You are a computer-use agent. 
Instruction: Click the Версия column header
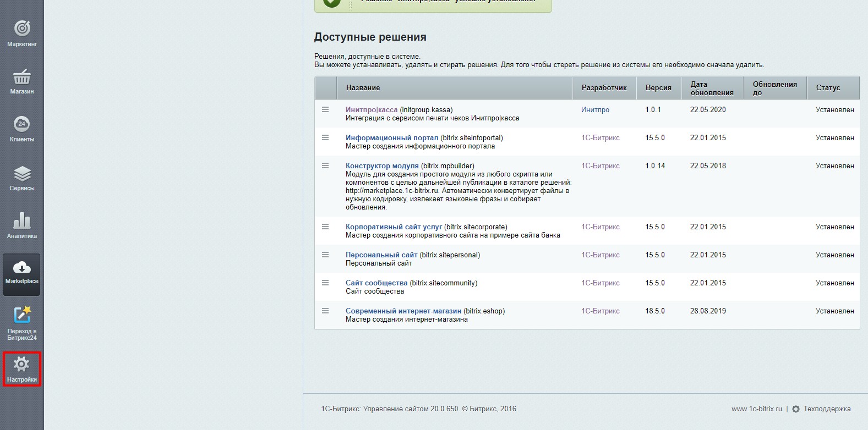click(x=659, y=88)
